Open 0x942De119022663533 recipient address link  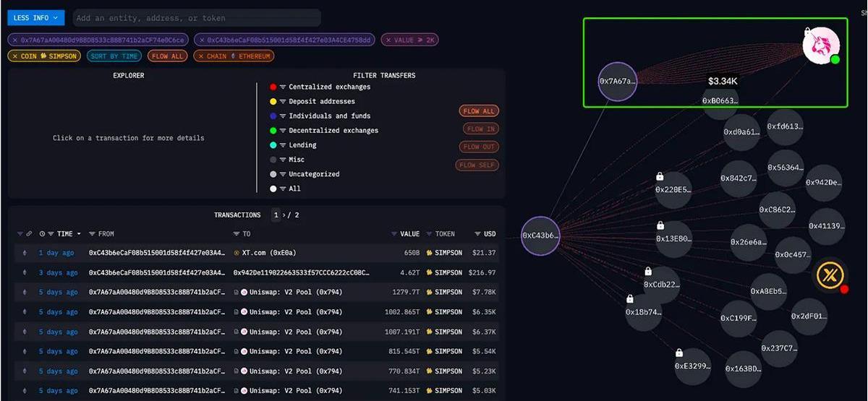(302, 273)
